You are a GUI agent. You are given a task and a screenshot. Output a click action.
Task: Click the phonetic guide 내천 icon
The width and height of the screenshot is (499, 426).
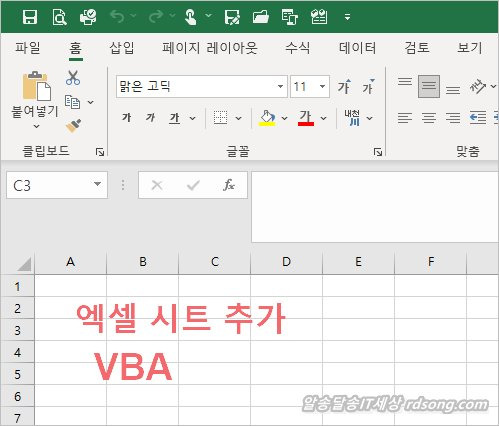coord(352,118)
